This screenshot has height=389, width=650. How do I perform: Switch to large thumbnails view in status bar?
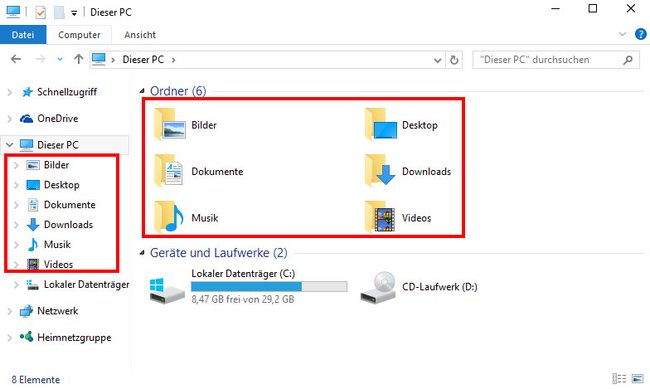coord(637,379)
